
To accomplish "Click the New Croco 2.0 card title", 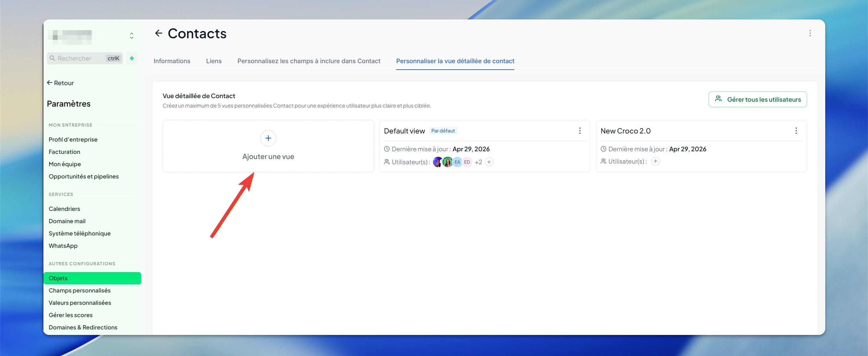I will tap(625, 131).
